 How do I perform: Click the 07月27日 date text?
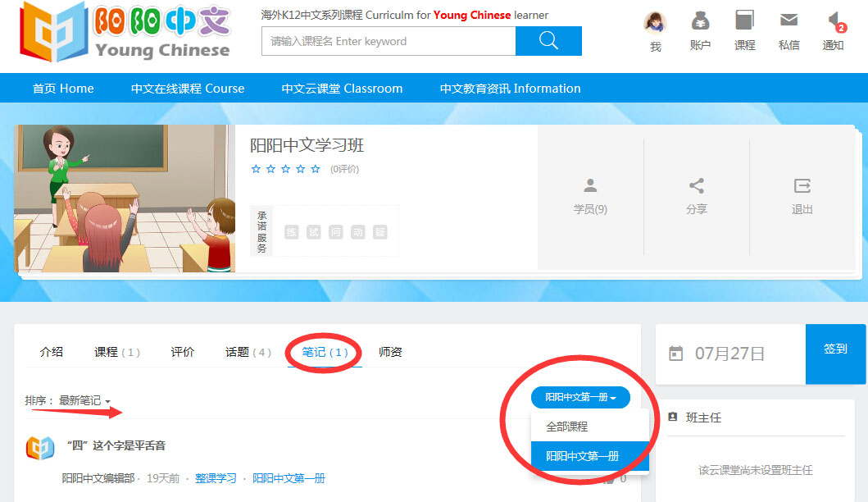point(729,354)
